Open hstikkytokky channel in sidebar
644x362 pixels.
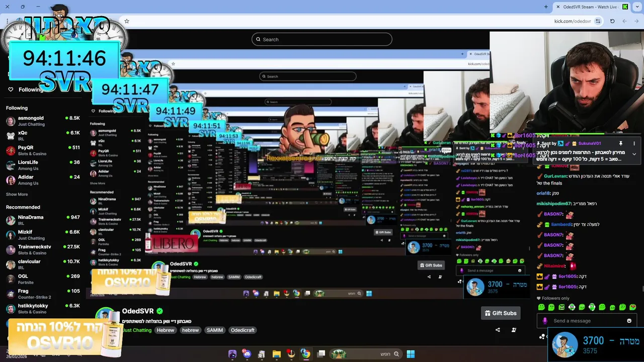point(43,308)
